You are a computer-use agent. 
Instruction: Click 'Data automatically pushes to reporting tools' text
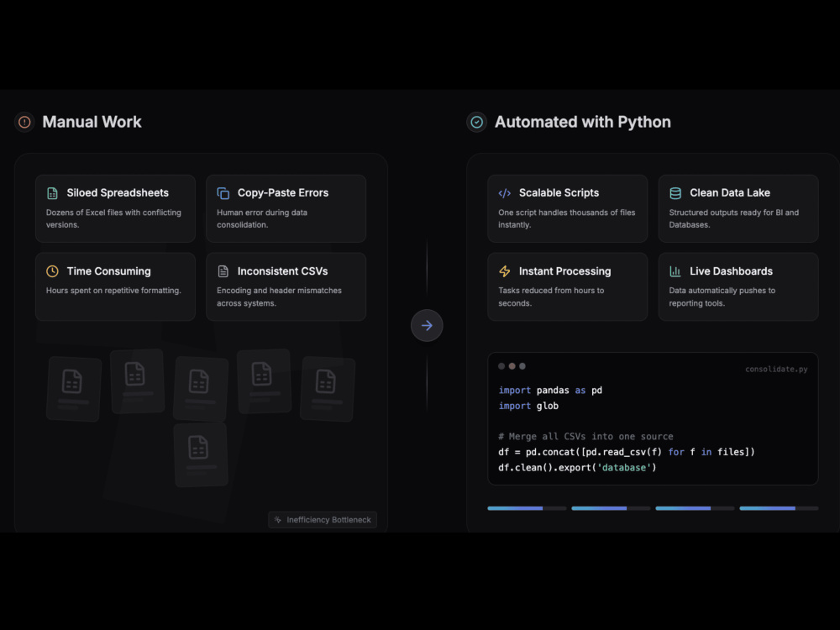tap(722, 297)
